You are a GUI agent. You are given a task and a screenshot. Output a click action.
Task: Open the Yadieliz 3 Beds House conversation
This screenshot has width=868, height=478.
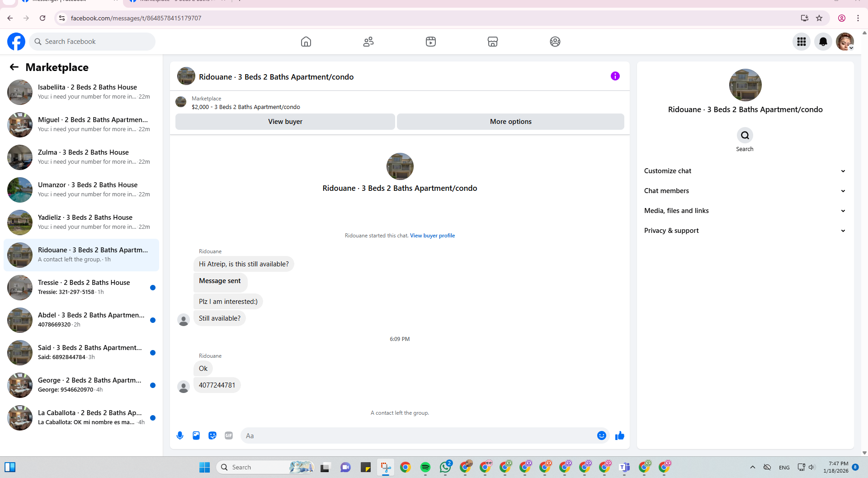81,222
